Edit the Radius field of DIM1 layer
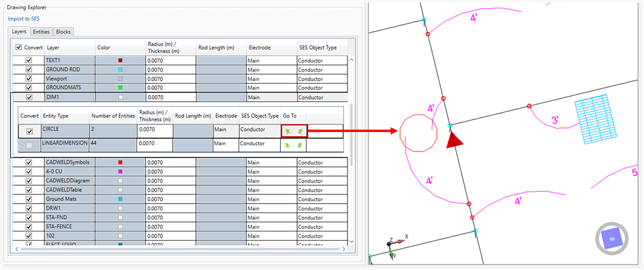The height and width of the screenshot is (270, 644). tap(171, 97)
